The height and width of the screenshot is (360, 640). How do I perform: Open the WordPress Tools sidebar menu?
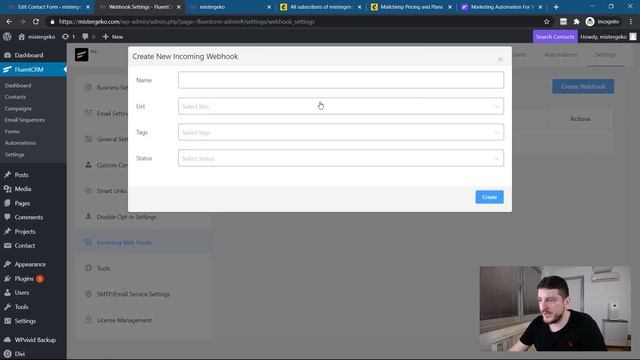[21, 307]
